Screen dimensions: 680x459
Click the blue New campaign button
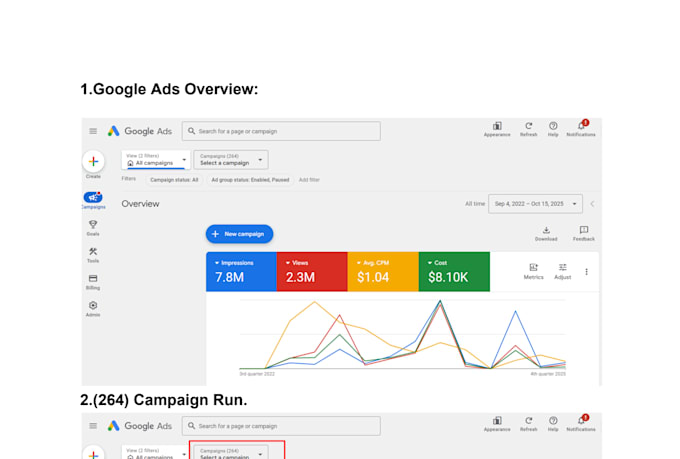pos(239,234)
